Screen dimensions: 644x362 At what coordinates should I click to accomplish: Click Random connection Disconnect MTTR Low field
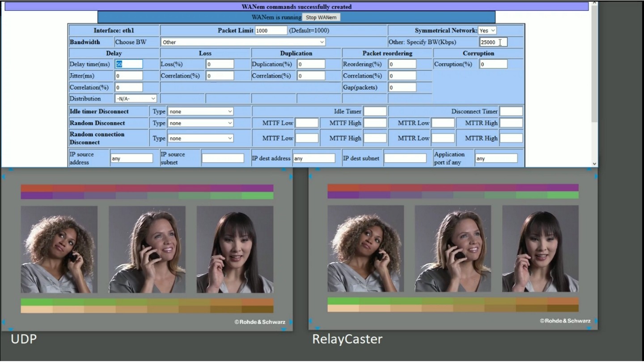tap(443, 138)
